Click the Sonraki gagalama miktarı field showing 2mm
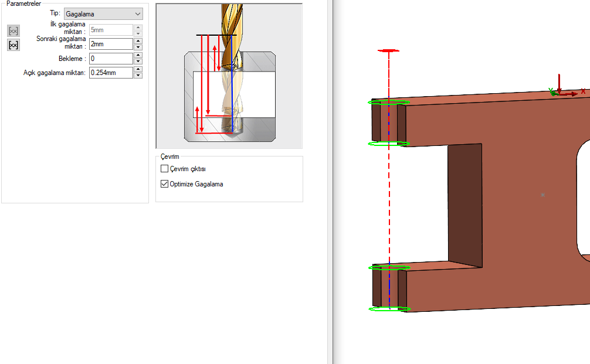 111,44
